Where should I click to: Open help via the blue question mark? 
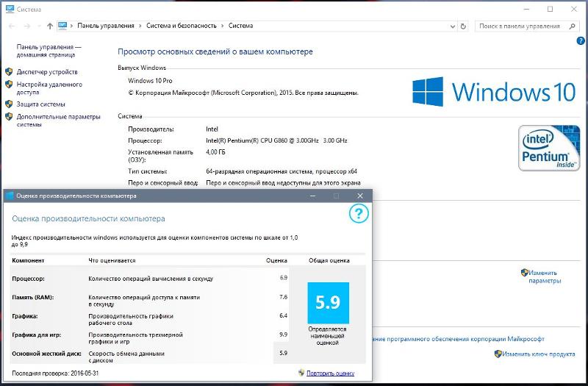coord(581,41)
